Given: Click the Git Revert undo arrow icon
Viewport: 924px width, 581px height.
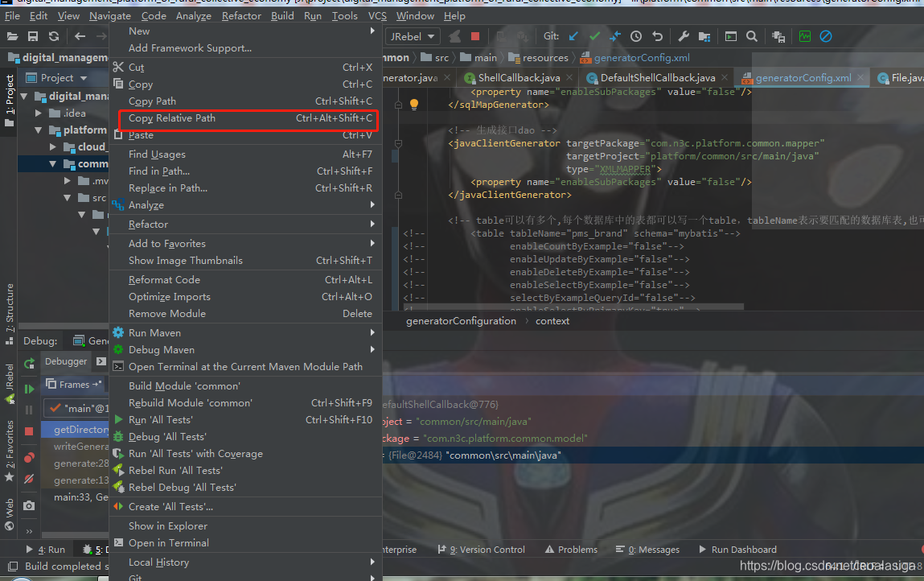Looking at the screenshot, I should pos(657,36).
